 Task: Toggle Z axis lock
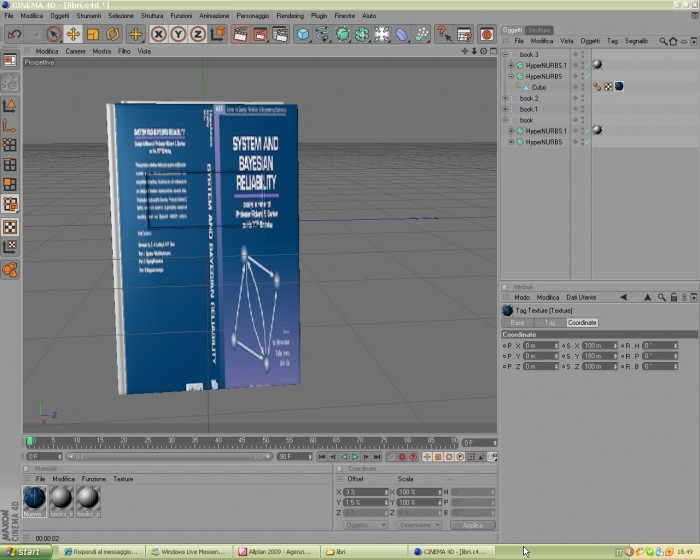(198, 34)
